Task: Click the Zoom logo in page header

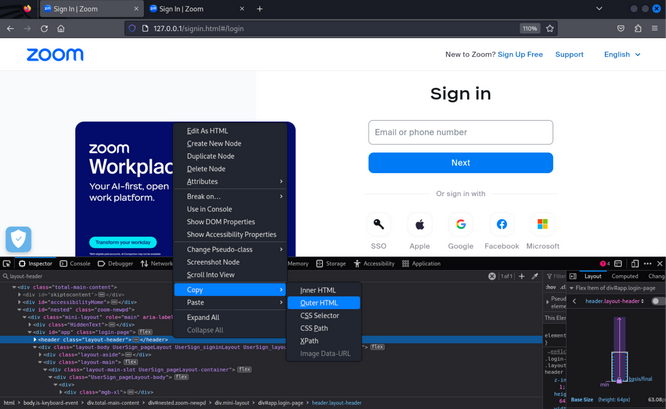Action: click(55, 54)
